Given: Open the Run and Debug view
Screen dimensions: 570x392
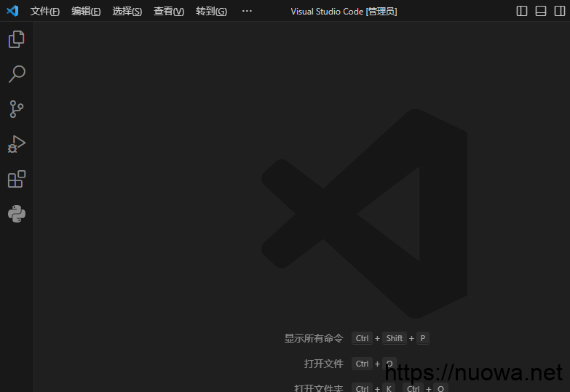Looking at the screenshot, I should (17, 144).
